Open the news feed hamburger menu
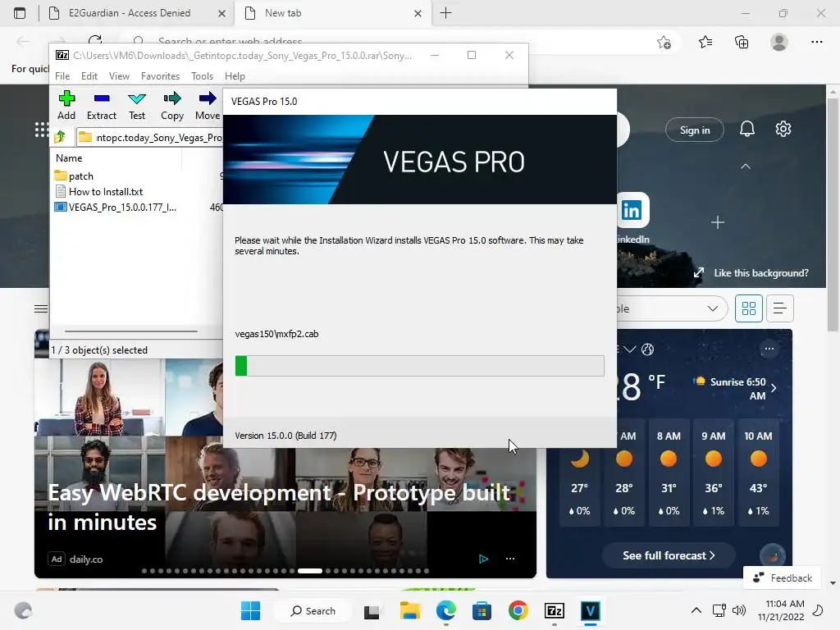Image resolution: width=840 pixels, height=630 pixels. coord(41,308)
